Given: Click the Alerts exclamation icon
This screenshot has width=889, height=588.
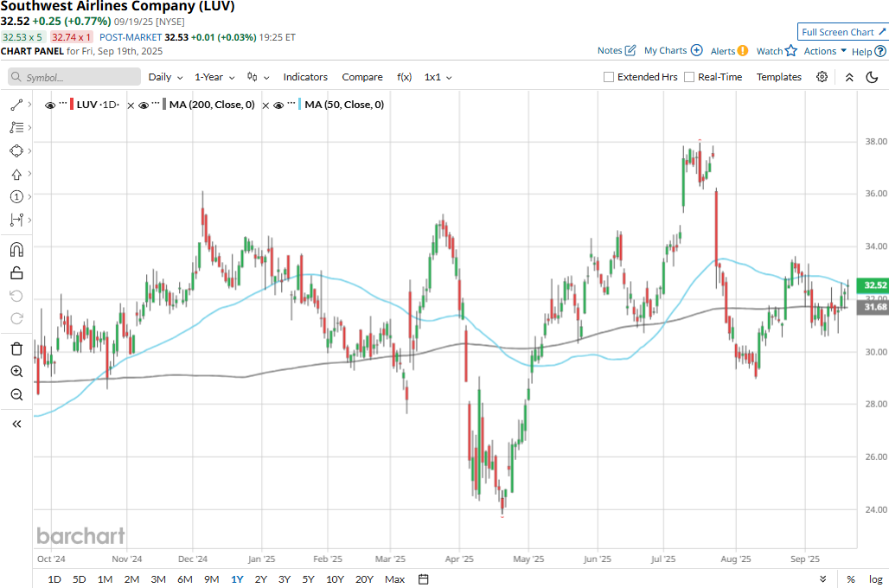Looking at the screenshot, I should [x=743, y=51].
